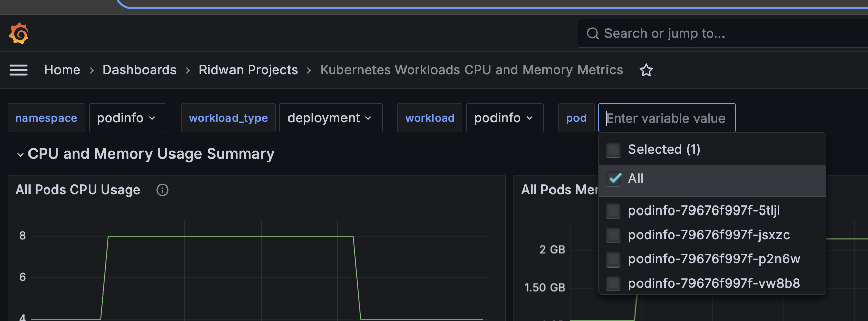Click the 2 GB axis label

(x=553, y=250)
